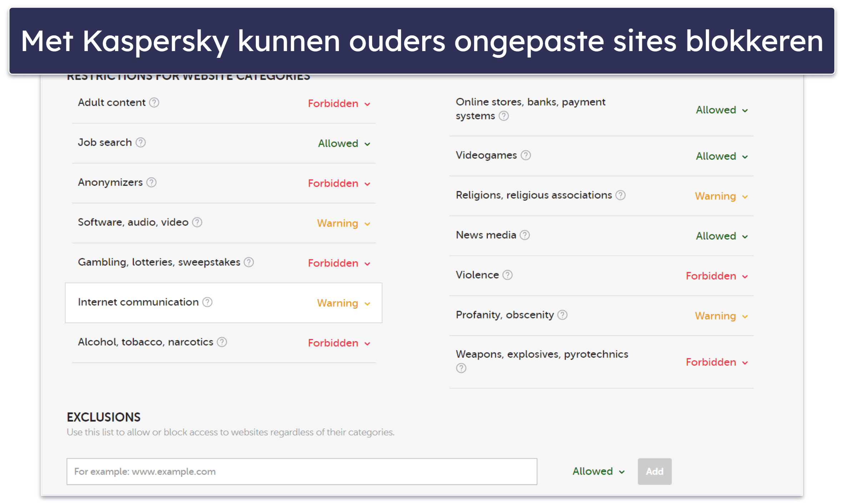
Task: Change Religions, religious associations Warning setting
Action: pyautogui.click(x=721, y=196)
